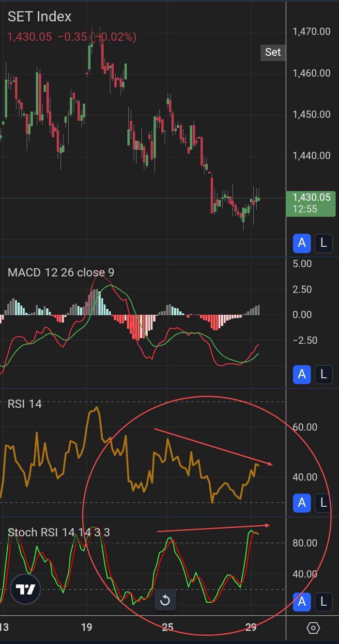Open Stoch RSI 14 14 3 3 legend

point(59,532)
